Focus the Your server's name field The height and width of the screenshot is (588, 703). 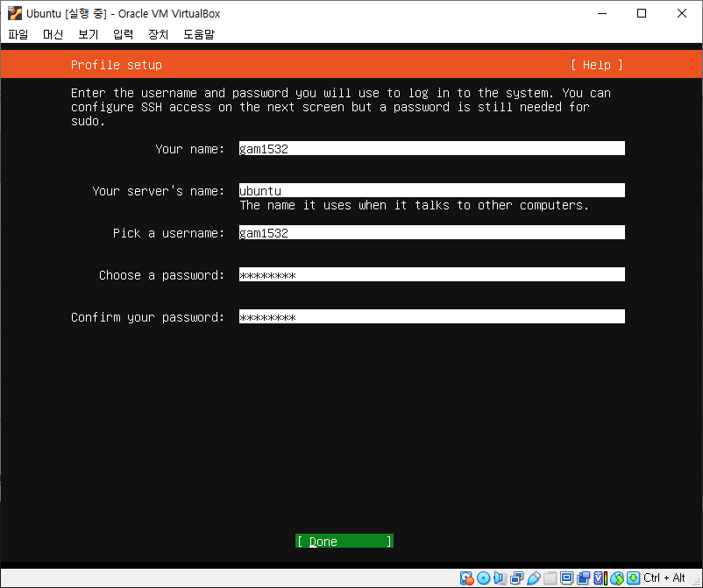click(x=432, y=190)
